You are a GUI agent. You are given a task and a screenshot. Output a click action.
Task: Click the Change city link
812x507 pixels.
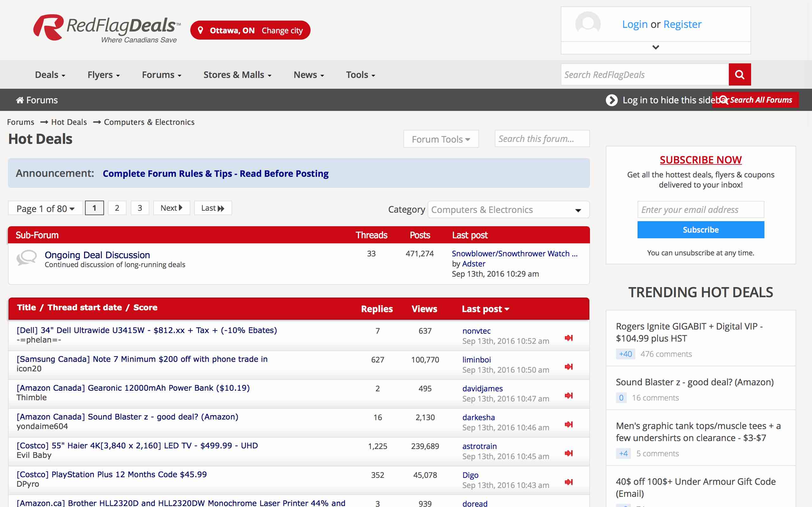point(282,30)
